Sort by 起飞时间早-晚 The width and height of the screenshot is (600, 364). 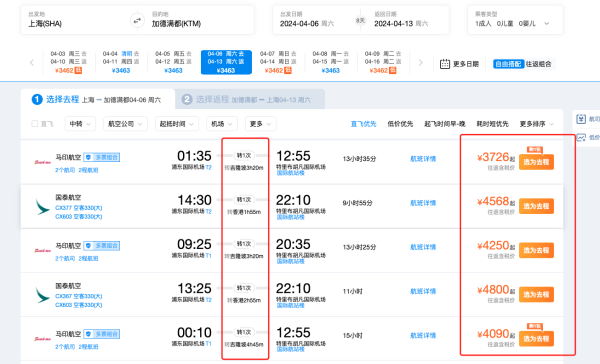(445, 124)
